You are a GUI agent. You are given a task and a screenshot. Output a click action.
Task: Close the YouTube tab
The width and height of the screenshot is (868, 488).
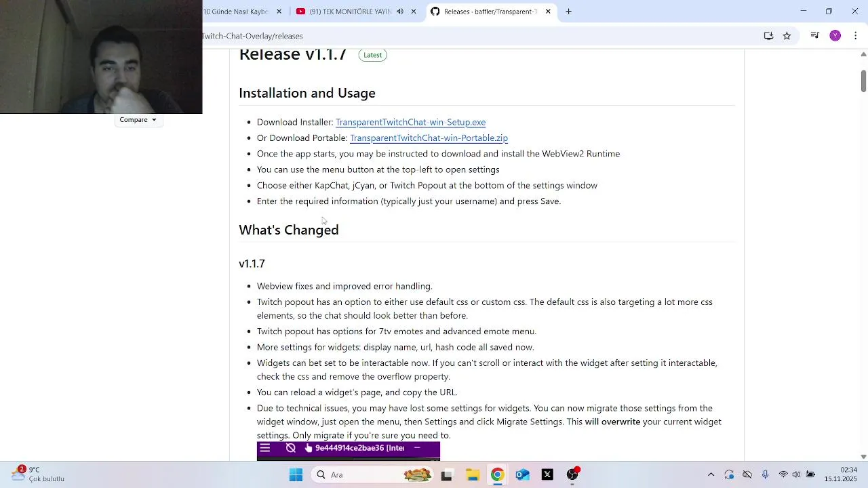pyautogui.click(x=414, y=12)
